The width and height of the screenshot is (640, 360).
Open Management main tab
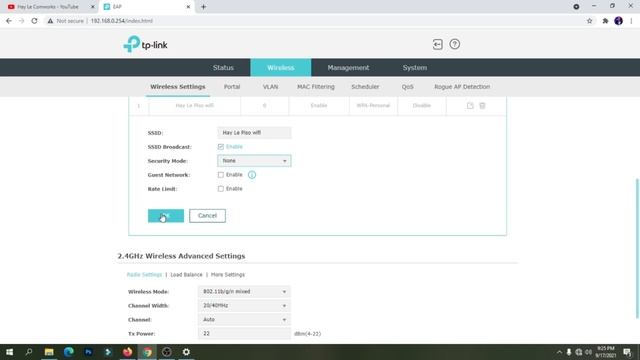pyautogui.click(x=348, y=68)
